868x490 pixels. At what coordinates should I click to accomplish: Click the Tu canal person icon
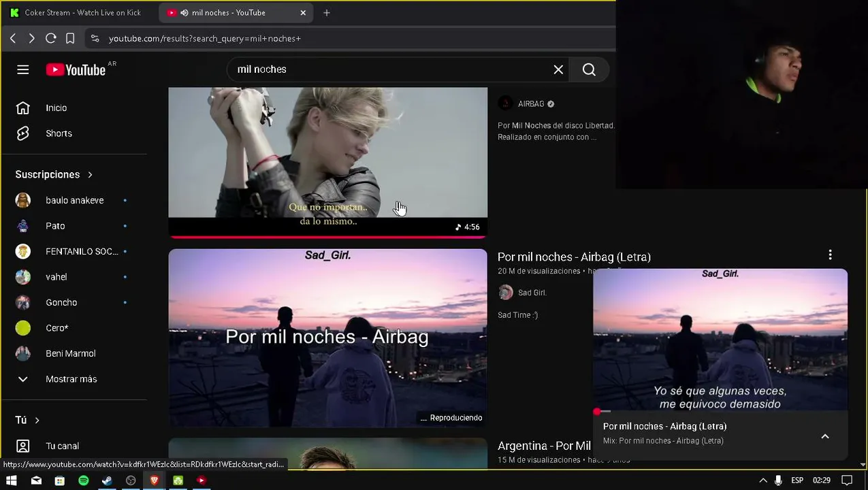tap(23, 446)
